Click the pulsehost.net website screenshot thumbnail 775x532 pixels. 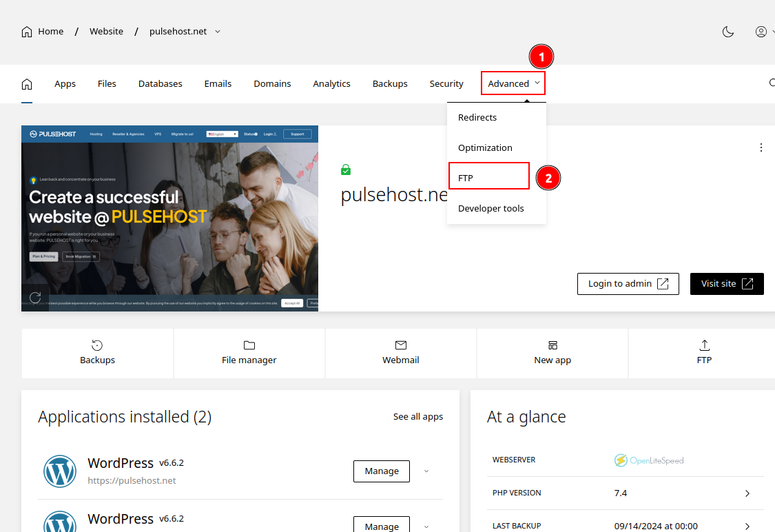pyautogui.click(x=169, y=218)
